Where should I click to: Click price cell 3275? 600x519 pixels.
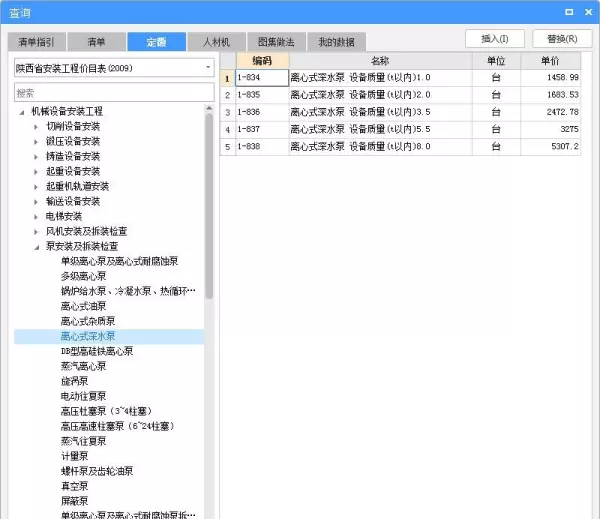click(x=550, y=129)
